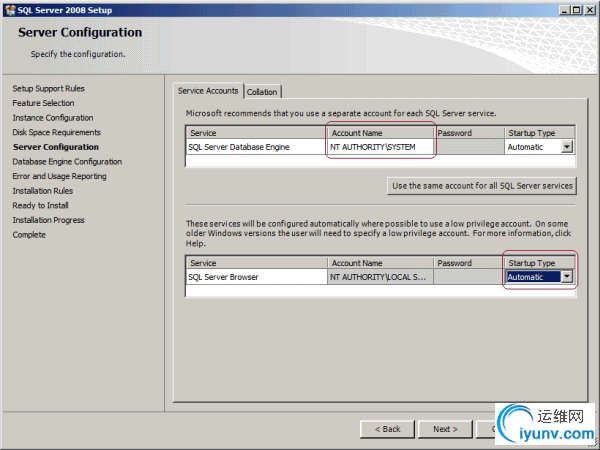Viewport: 600px width, 450px height.
Task: Switch to the Collation tab
Action: [x=262, y=92]
